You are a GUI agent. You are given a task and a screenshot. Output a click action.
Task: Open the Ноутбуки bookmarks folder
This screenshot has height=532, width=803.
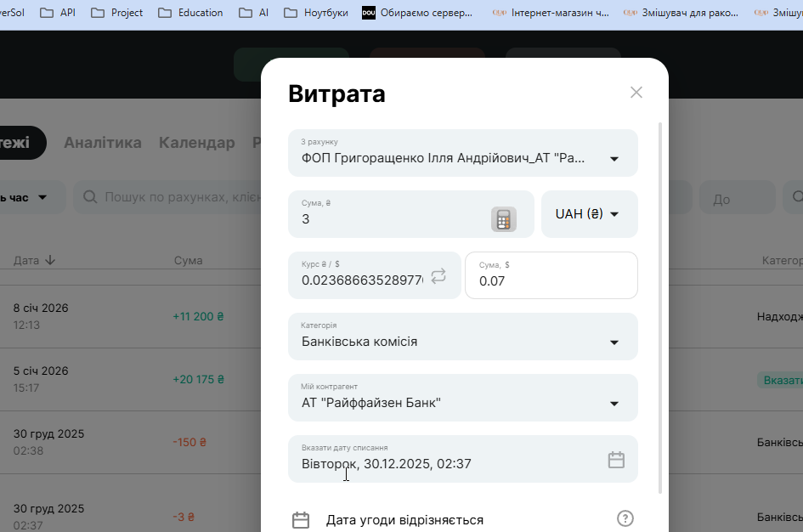(x=316, y=12)
